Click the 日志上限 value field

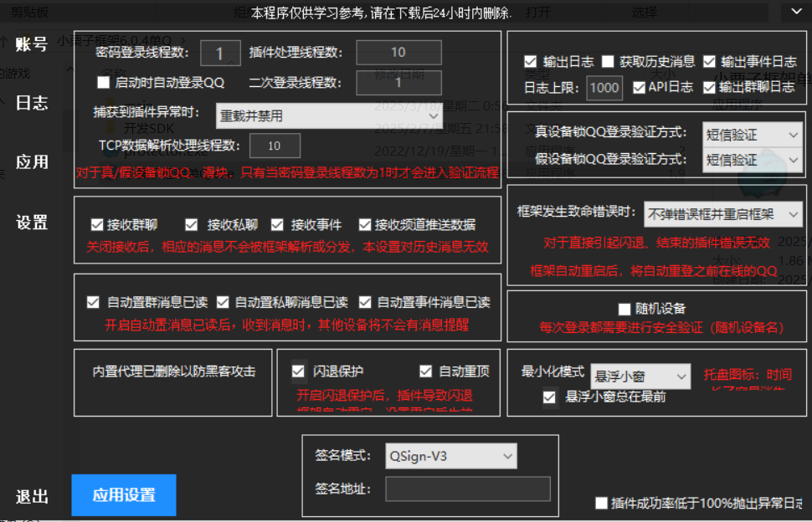(604, 87)
